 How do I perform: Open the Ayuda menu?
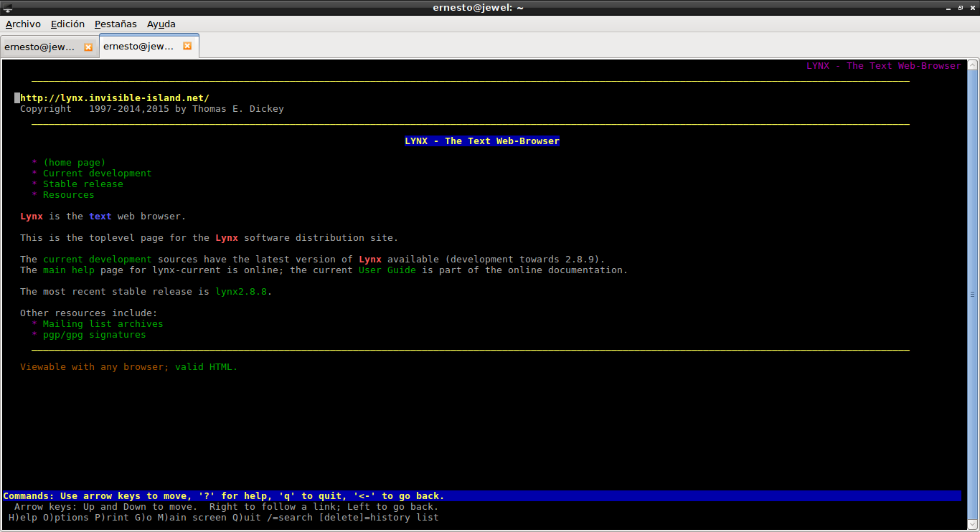[161, 24]
